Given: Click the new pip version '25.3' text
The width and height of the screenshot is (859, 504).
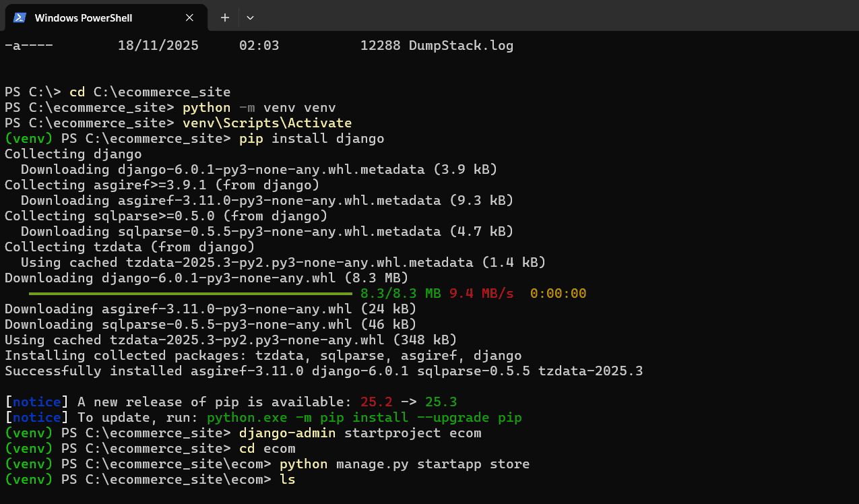Looking at the screenshot, I should coord(441,402).
